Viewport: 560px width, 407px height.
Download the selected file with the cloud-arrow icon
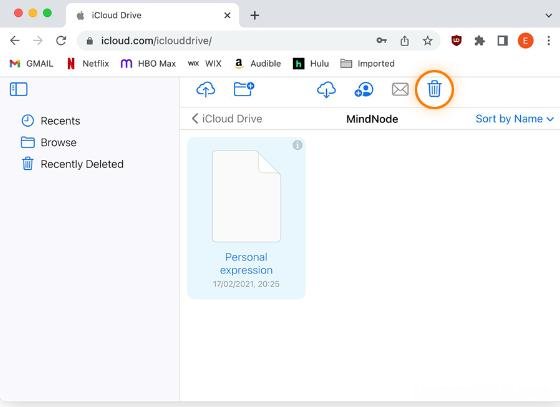[326, 89]
